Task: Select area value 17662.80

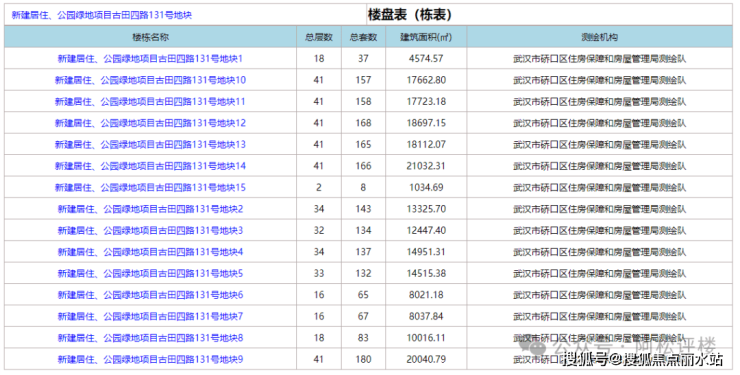Action: tap(426, 80)
